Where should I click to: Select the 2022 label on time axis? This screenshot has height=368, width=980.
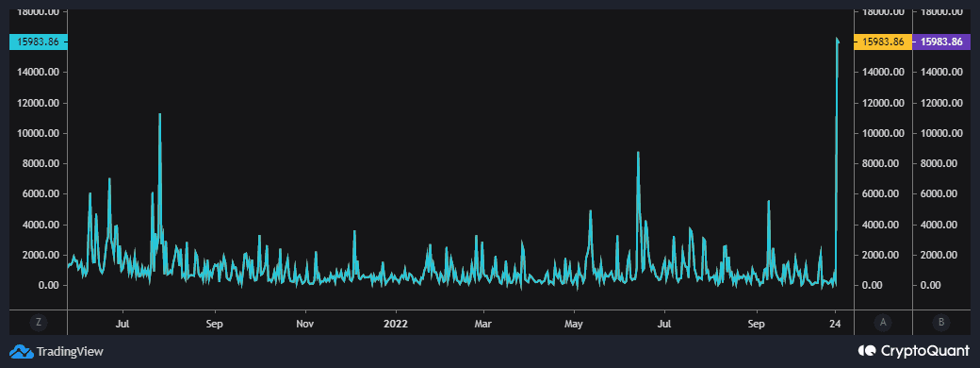pos(396,325)
